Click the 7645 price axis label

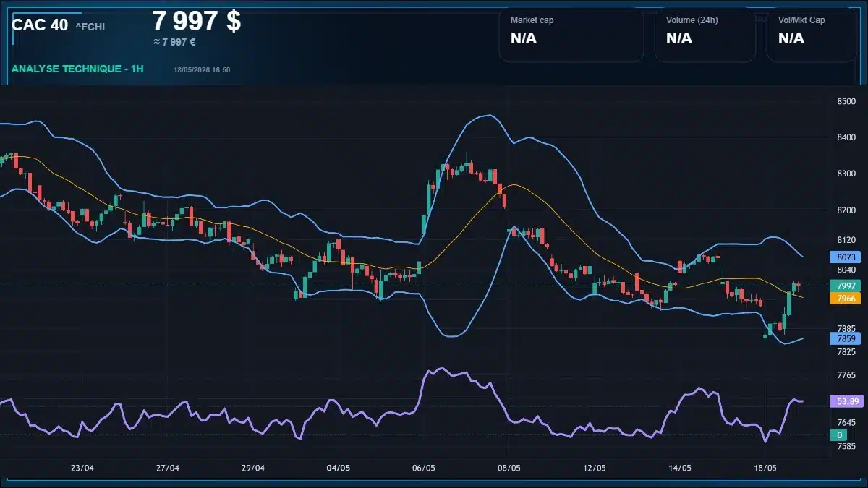846,423
